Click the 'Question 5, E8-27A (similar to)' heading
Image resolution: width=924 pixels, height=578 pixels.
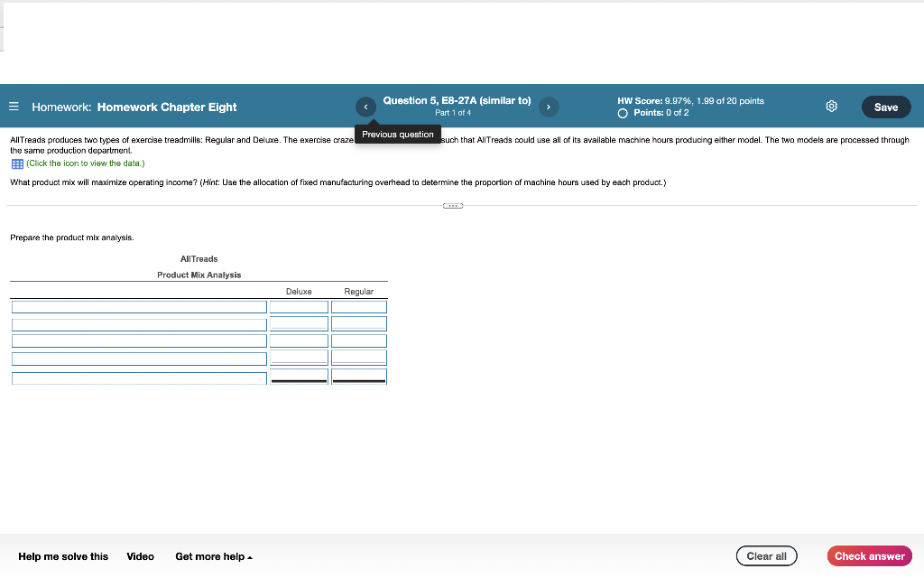(x=457, y=101)
